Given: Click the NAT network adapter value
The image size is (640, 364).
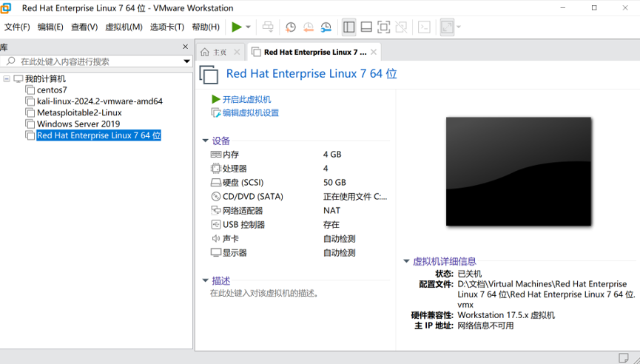Looking at the screenshot, I should pos(331,211).
